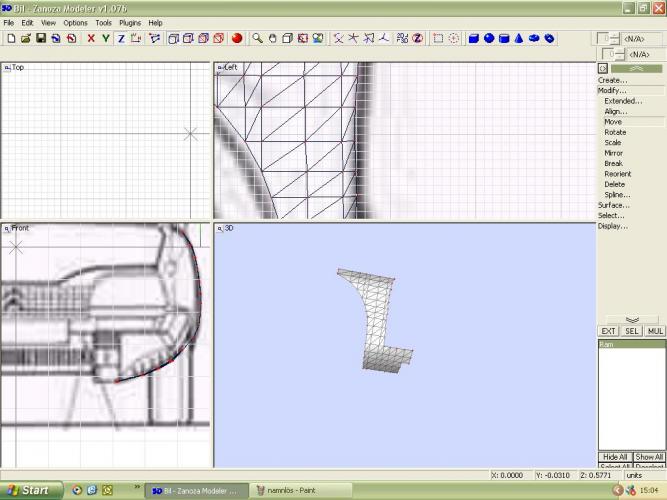Click the Undo icon with blue arrow
Screen dimensions: 667x500
coord(56,39)
